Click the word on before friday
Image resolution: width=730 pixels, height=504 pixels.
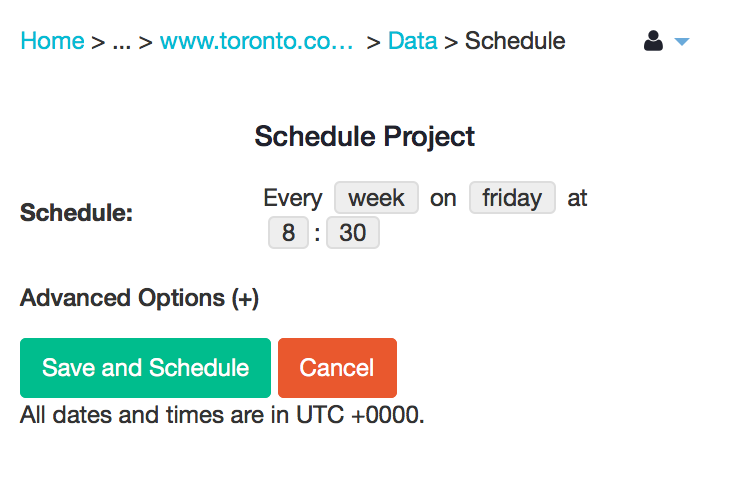pyautogui.click(x=443, y=198)
